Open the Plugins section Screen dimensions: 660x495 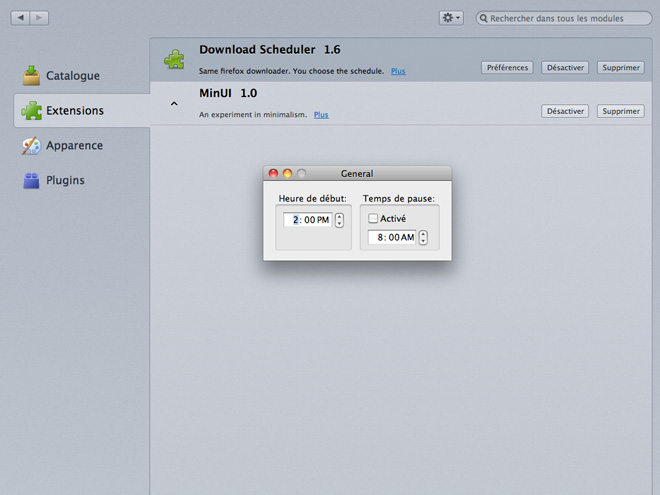tap(54, 180)
